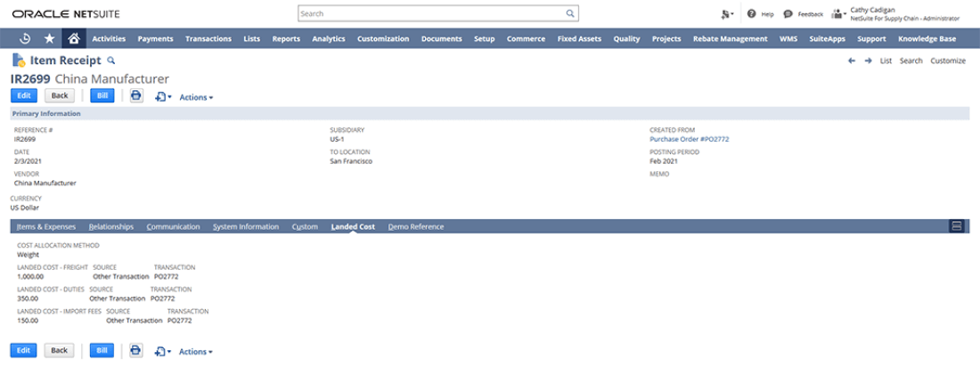The width and height of the screenshot is (980, 368).
Task: Click the search icon beside Item Receipt title
Action: pyautogui.click(x=111, y=61)
